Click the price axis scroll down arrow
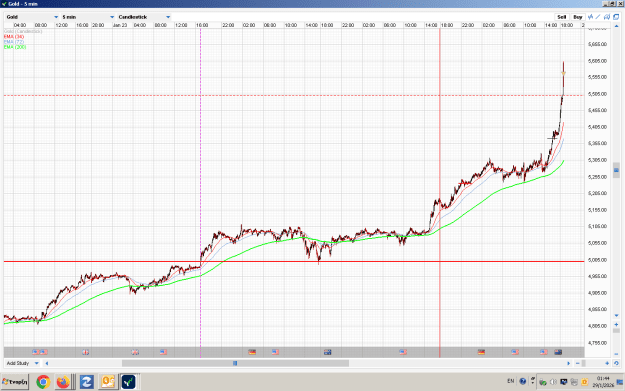 [616, 316]
